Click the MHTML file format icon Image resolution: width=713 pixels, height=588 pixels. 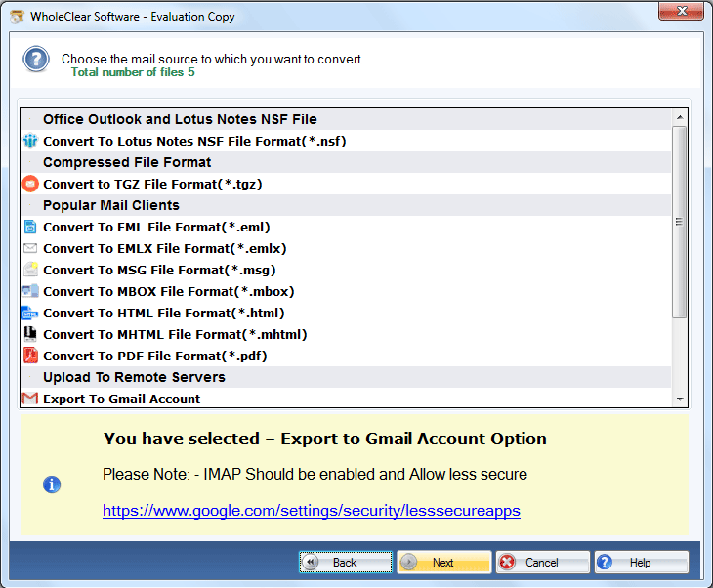click(x=30, y=334)
